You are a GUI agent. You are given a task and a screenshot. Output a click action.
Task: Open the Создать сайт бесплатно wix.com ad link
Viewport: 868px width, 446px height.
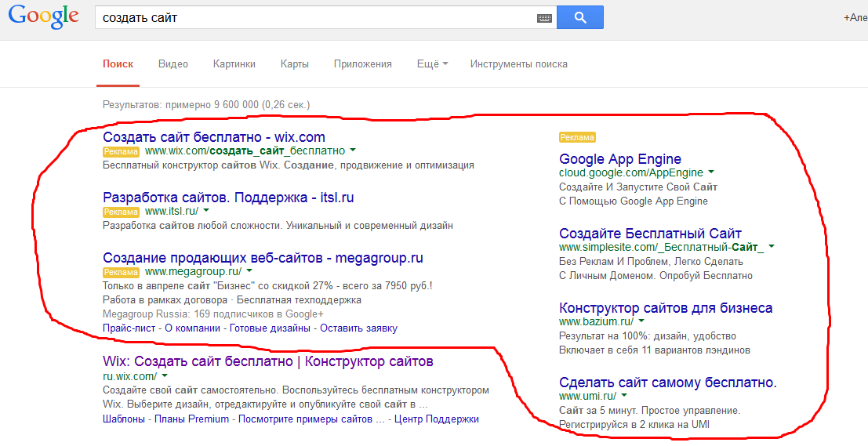pos(213,137)
